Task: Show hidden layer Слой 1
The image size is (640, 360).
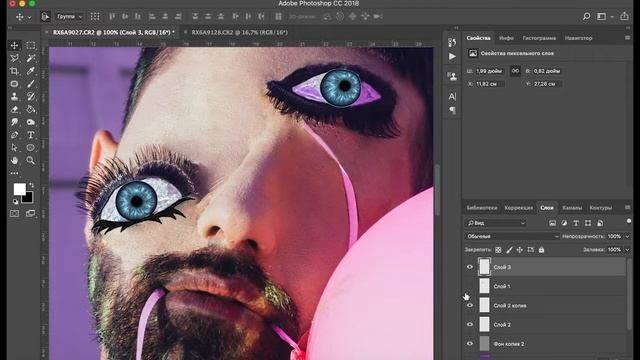Action: tap(470, 286)
